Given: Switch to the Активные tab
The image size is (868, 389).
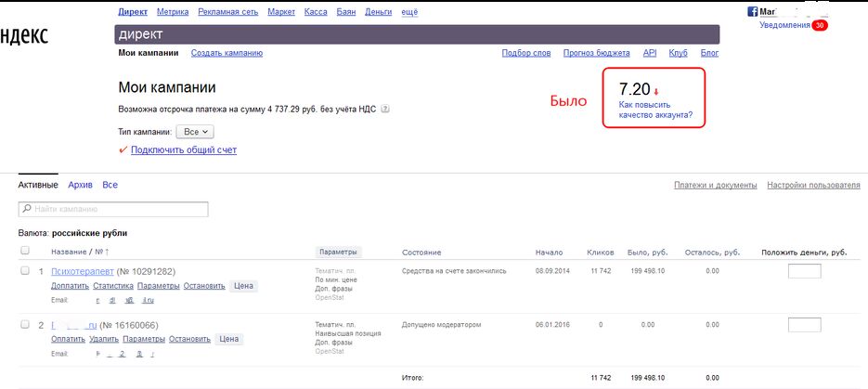Looking at the screenshot, I should pos(38,185).
